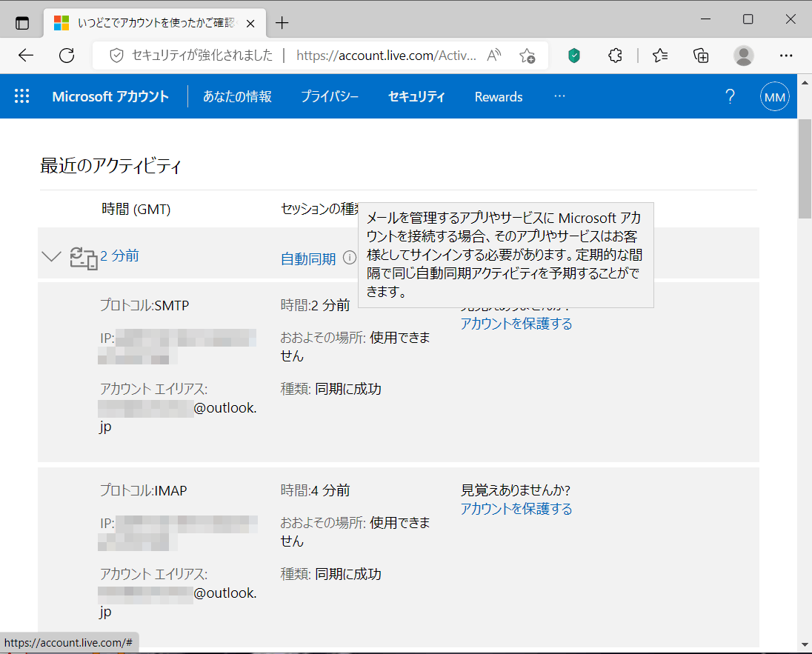Click the account.live.com address bar URL
812x654 pixels.
(x=386, y=56)
